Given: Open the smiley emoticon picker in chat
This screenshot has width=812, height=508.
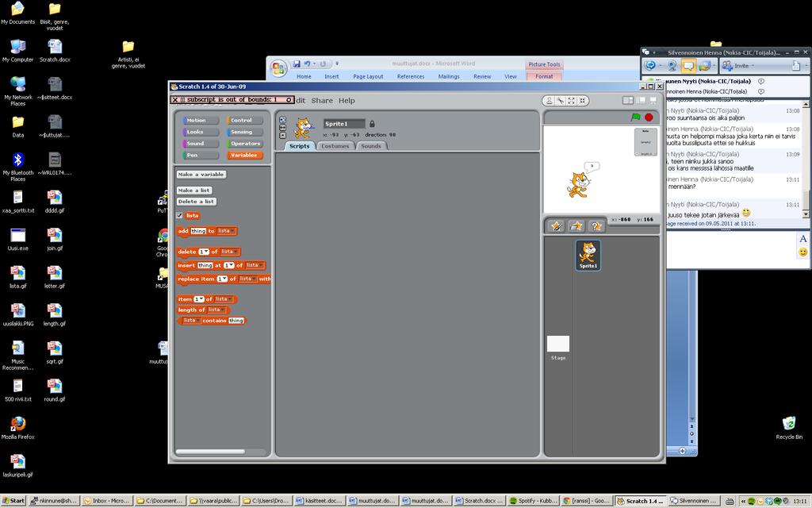Looking at the screenshot, I should coord(803,252).
